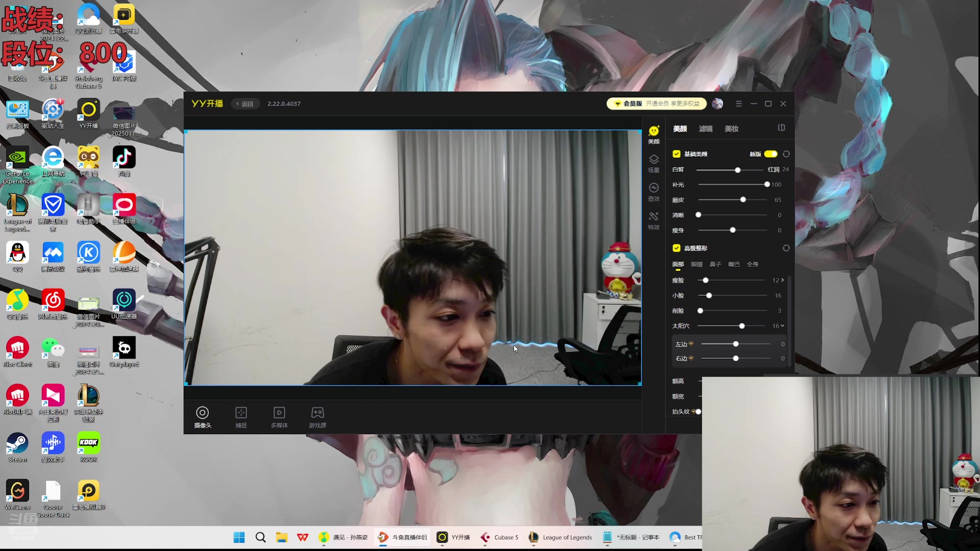Click the 小脸 slider handle

709,296
